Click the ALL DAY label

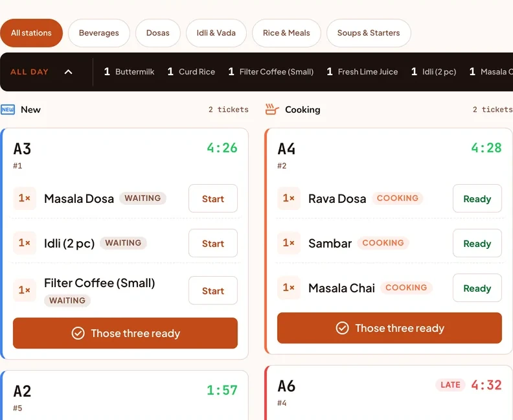point(29,72)
